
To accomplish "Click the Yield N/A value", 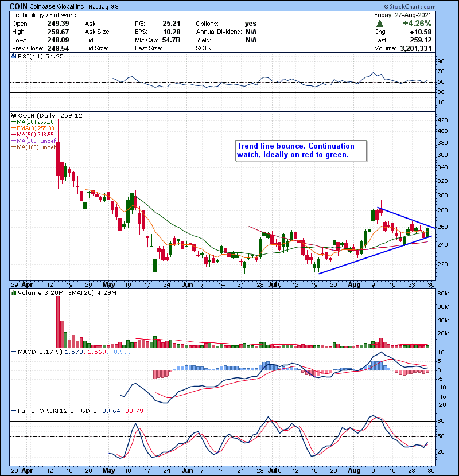I will click(251, 40).
